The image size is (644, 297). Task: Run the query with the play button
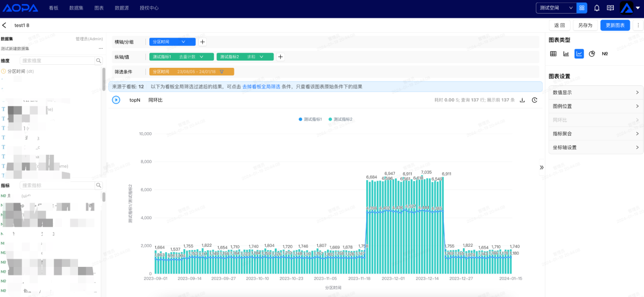click(116, 100)
